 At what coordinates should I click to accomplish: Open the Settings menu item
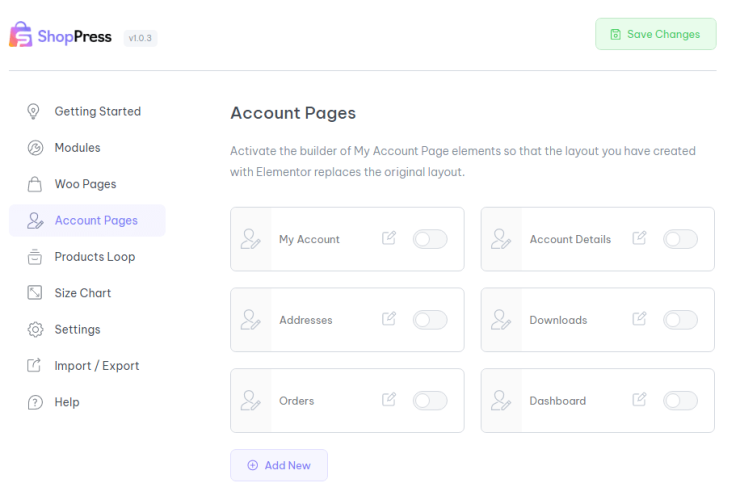[87, 329]
